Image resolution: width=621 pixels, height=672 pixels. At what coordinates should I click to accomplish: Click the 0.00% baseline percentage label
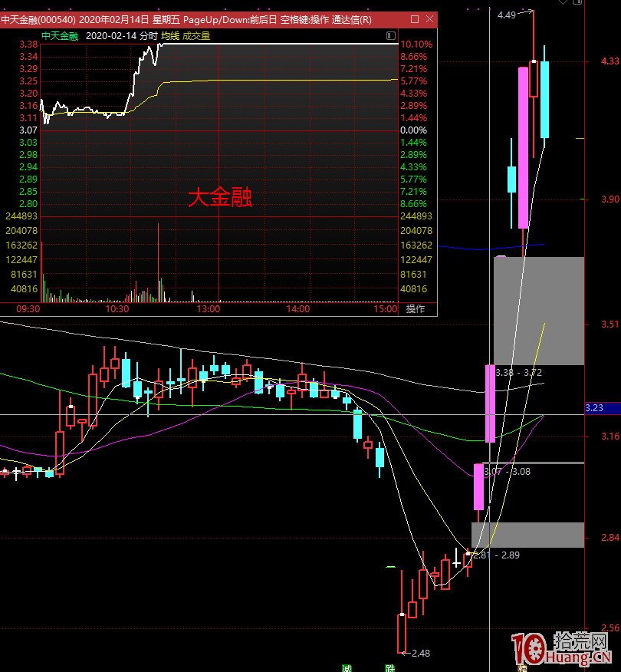pos(413,130)
